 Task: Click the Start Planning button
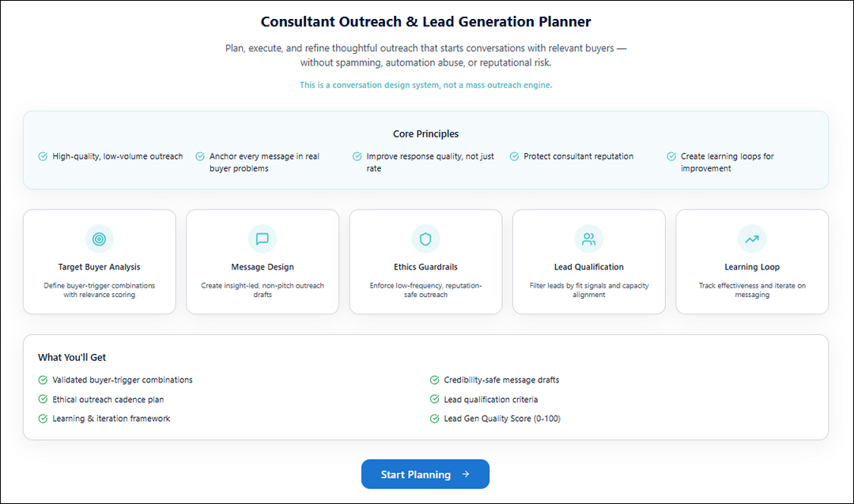click(x=425, y=474)
